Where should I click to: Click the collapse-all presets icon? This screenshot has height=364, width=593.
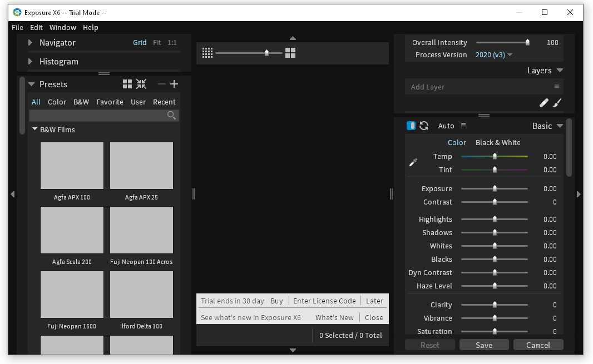coord(141,84)
